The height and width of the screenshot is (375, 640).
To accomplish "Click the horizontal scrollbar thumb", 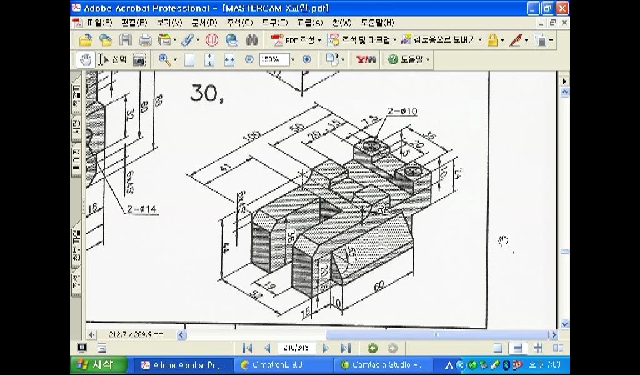I will click(437, 335).
